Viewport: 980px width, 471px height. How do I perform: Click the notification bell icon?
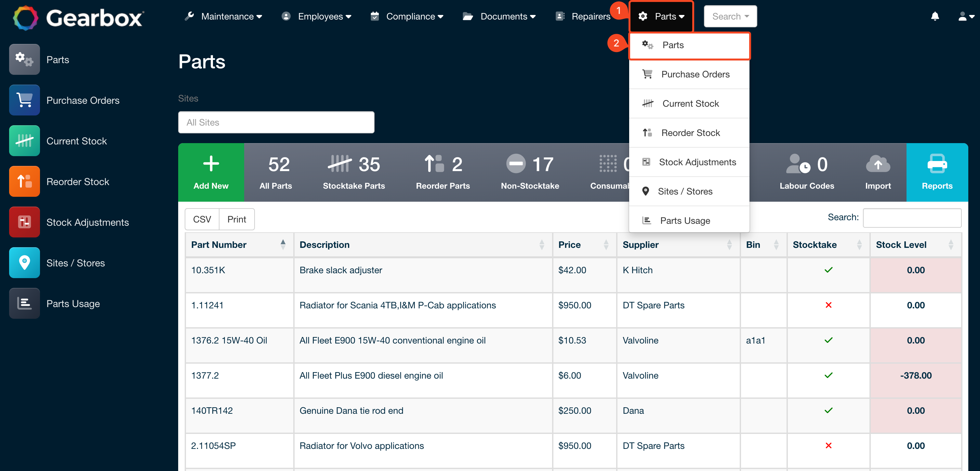click(x=935, y=16)
